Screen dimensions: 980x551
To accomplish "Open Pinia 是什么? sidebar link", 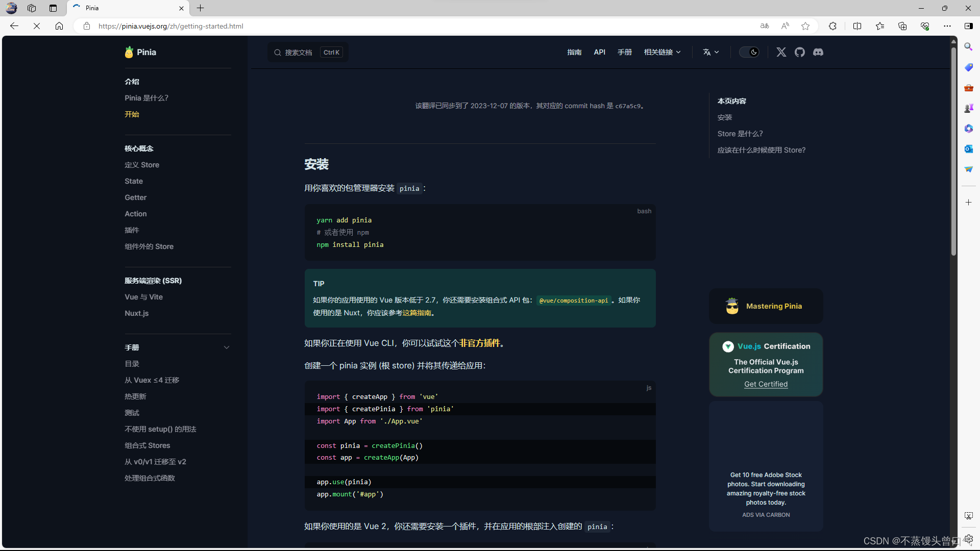I will pos(146,98).
